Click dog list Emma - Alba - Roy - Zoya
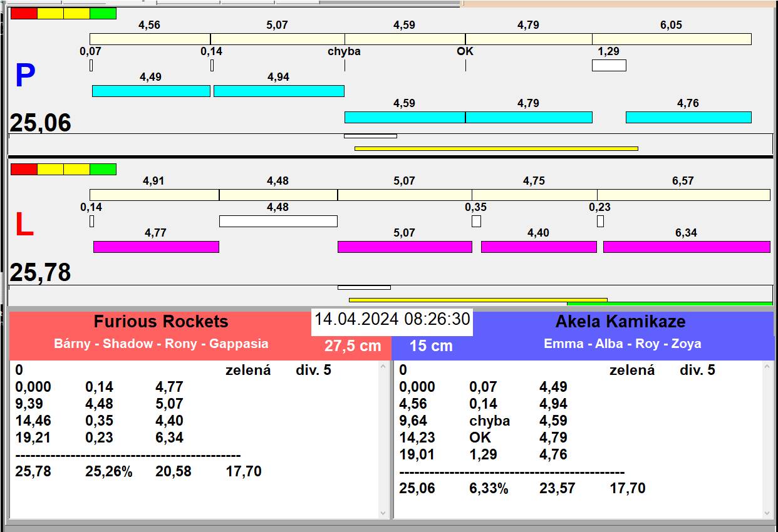The width and height of the screenshot is (778, 532). click(622, 344)
